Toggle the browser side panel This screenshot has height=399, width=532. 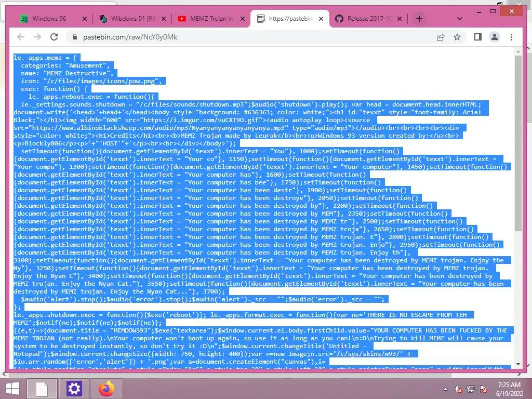tap(478, 37)
